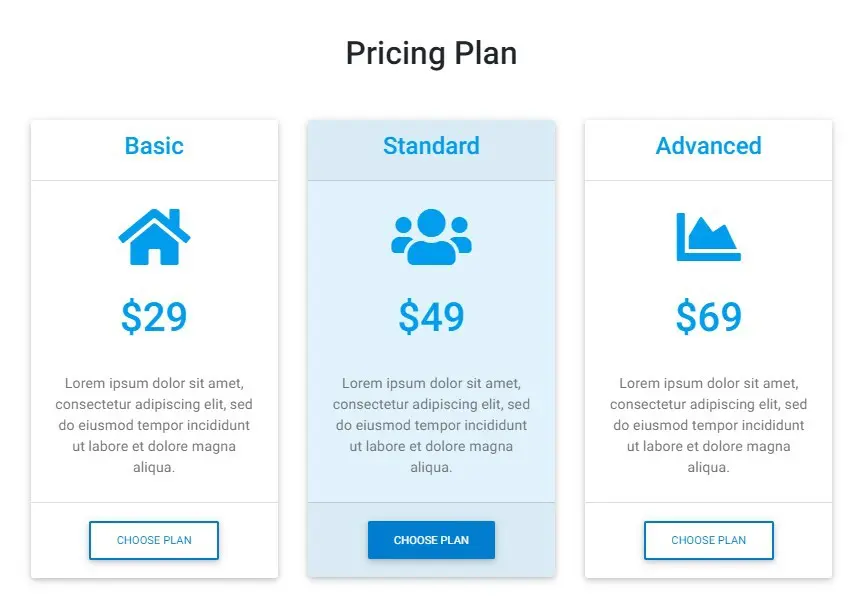Click the house icon on Basic plan
Viewport: 863px width, 607px height.
tap(154, 238)
